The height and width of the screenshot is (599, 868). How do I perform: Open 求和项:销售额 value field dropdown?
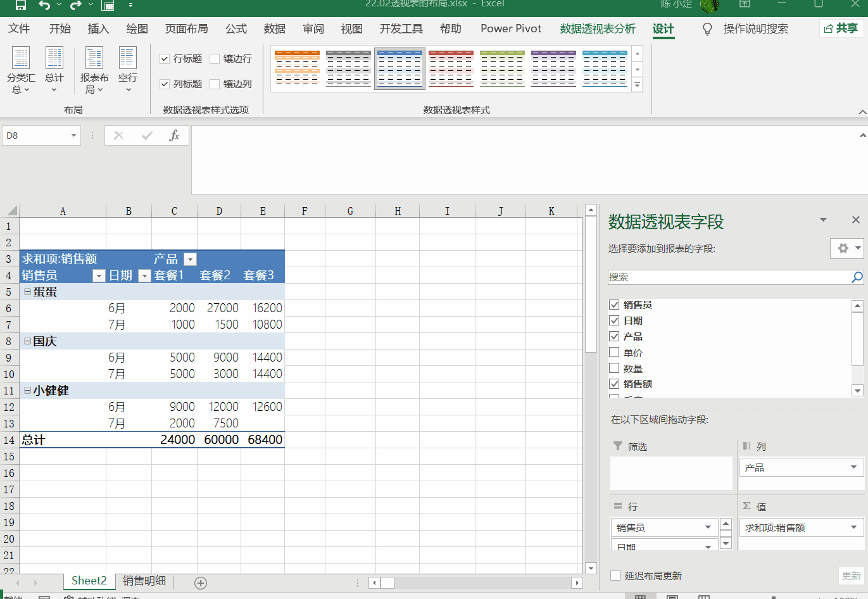[x=853, y=527]
